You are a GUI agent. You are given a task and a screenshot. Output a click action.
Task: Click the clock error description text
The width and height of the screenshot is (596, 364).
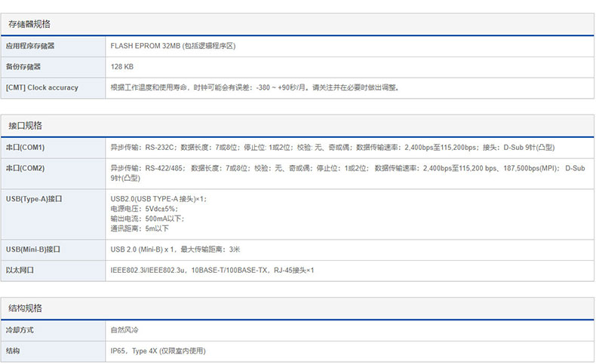point(254,88)
